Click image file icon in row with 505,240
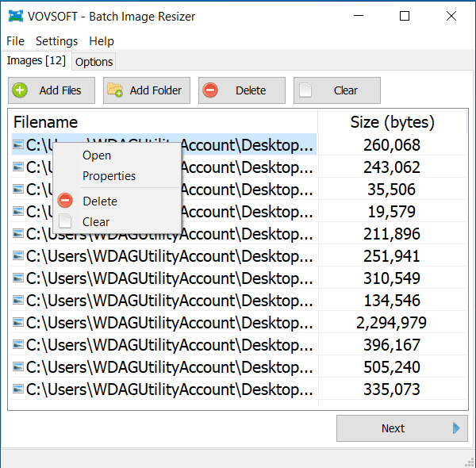Screen dimensions: 476x468 (18, 367)
